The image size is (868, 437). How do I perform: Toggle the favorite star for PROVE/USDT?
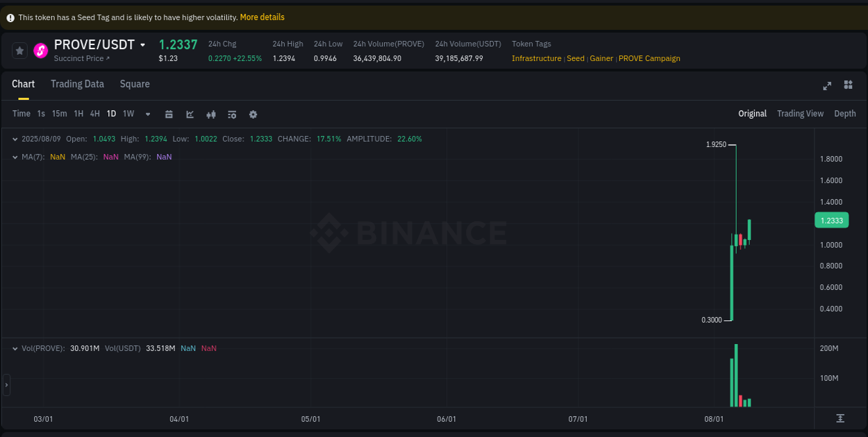click(x=19, y=50)
